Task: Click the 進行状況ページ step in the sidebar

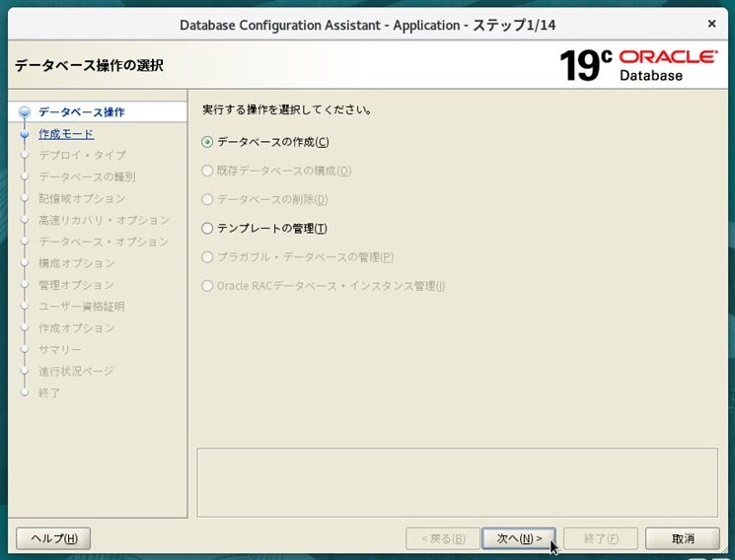Action: (x=76, y=371)
